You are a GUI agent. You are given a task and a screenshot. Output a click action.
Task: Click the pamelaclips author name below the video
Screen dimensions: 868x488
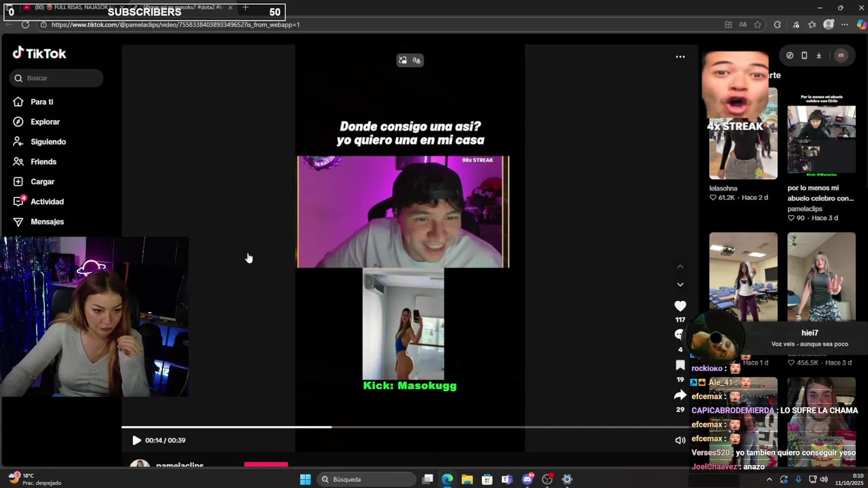[x=180, y=465]
